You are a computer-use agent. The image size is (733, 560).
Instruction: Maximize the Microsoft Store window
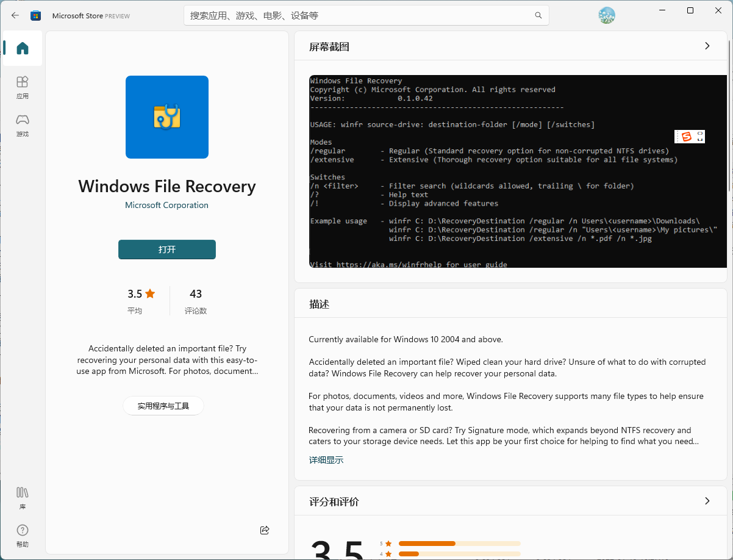(690, 10)
